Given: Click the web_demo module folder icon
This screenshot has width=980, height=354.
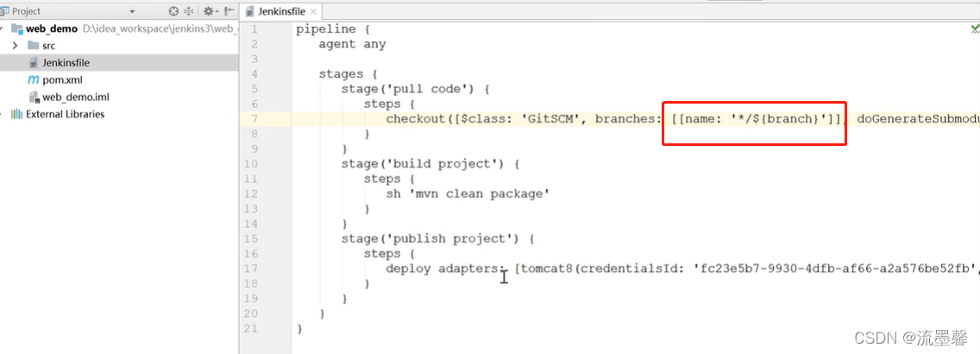Looking at the screenshot, I should tap(17, 28).
